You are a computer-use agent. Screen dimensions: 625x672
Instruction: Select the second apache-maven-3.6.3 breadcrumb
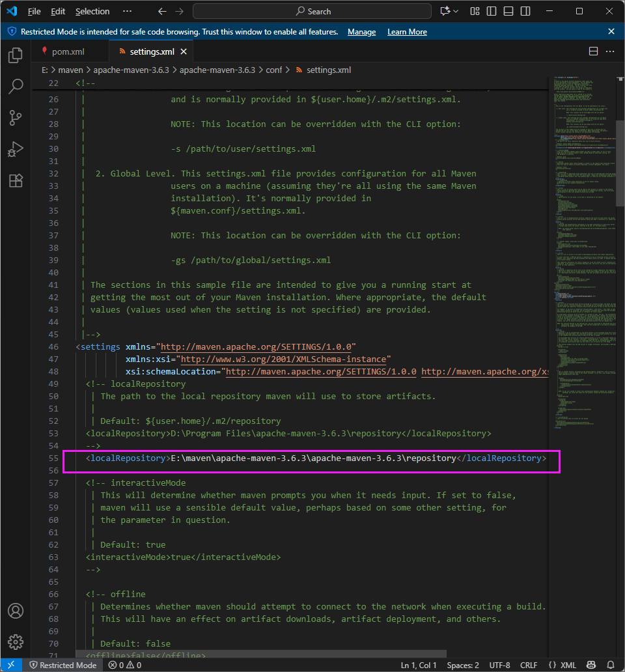[217, 70]
